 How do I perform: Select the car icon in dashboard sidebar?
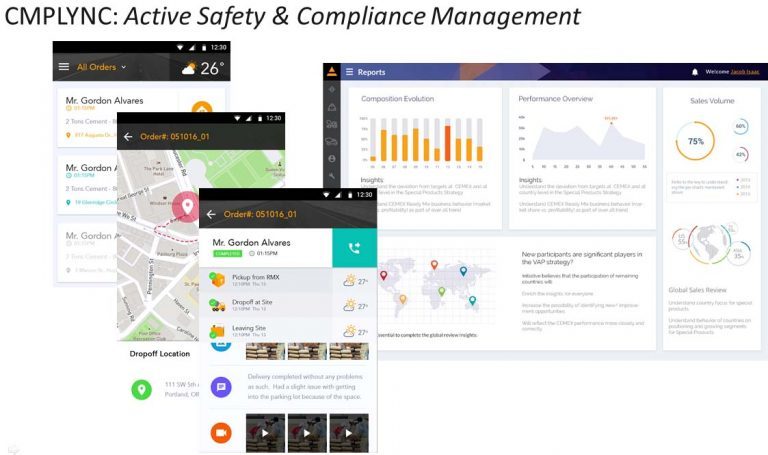tap(332, 142)
